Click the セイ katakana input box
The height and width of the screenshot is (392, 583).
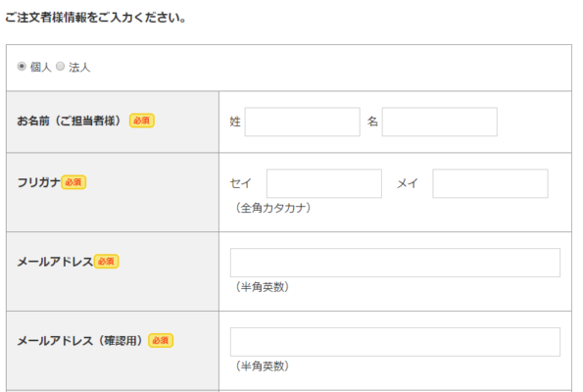[x=324, y=183]
